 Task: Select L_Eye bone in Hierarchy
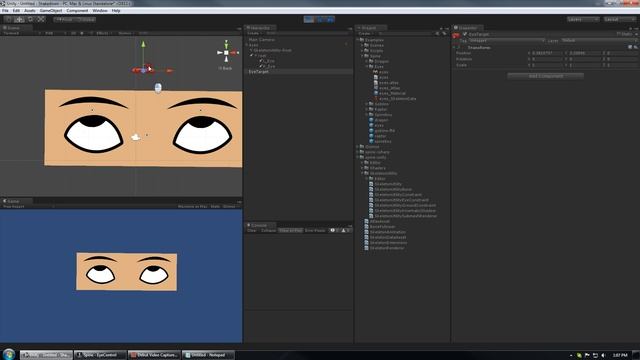pos(269,61)
